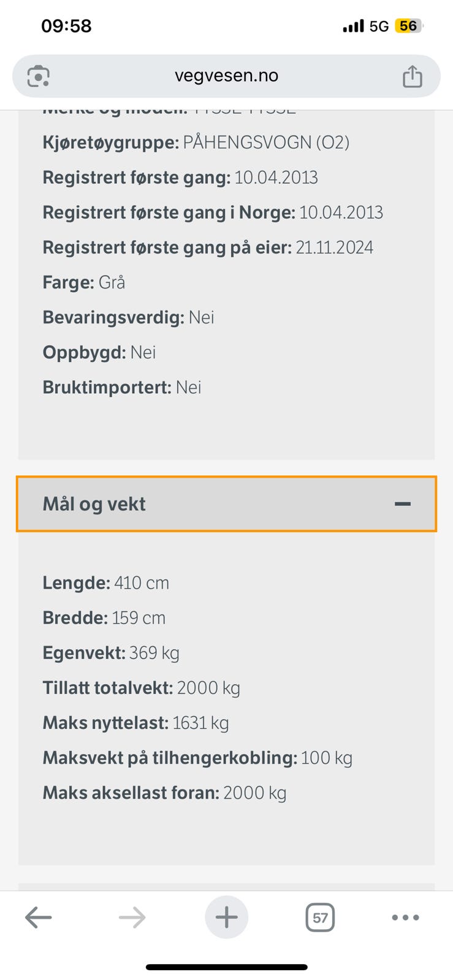Tap the vegvesen.no address field
The image size is (453, 980).
[x=226, y=76]
